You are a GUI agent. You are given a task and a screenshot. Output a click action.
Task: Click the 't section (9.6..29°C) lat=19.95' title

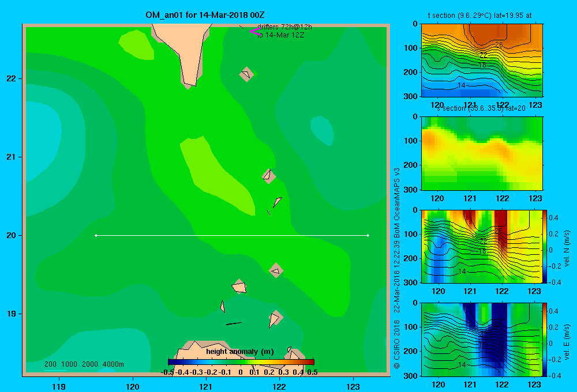tap(479, 16)
